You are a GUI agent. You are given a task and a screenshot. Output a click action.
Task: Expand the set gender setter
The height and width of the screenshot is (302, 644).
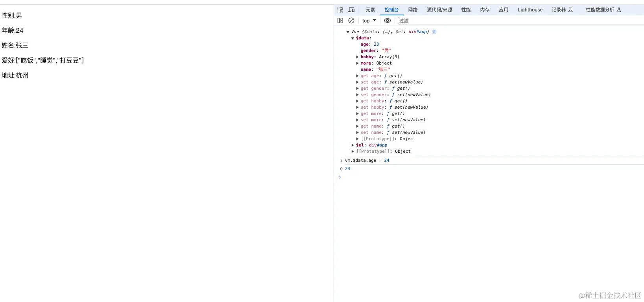357,95
